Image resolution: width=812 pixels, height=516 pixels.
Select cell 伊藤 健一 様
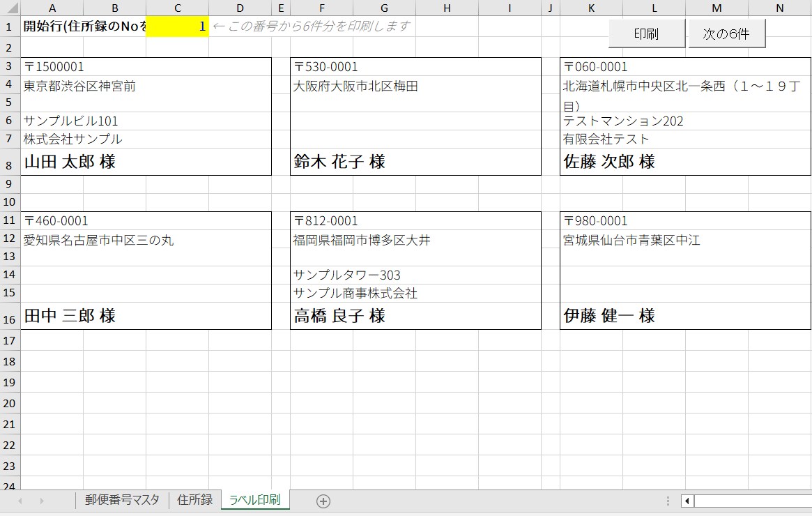pos(686,315)
